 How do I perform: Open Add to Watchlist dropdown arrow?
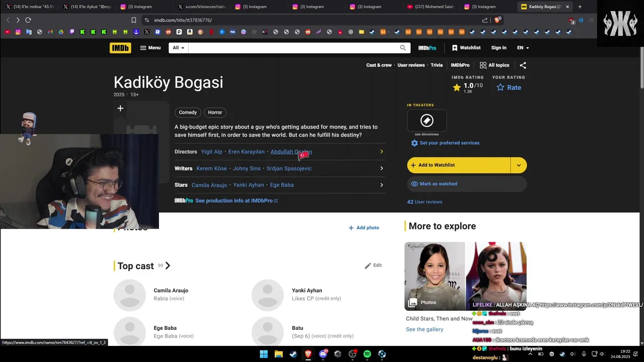519,165
